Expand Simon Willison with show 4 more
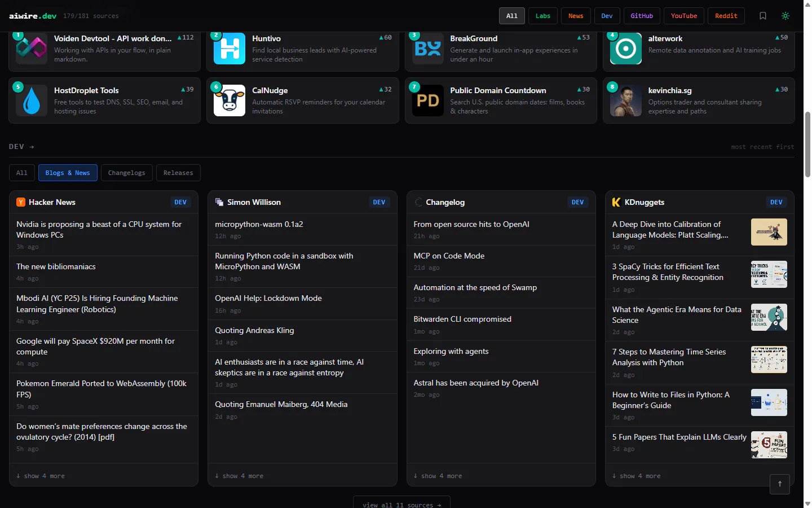This screenshot has width=812, height=508. coord(239,476)
